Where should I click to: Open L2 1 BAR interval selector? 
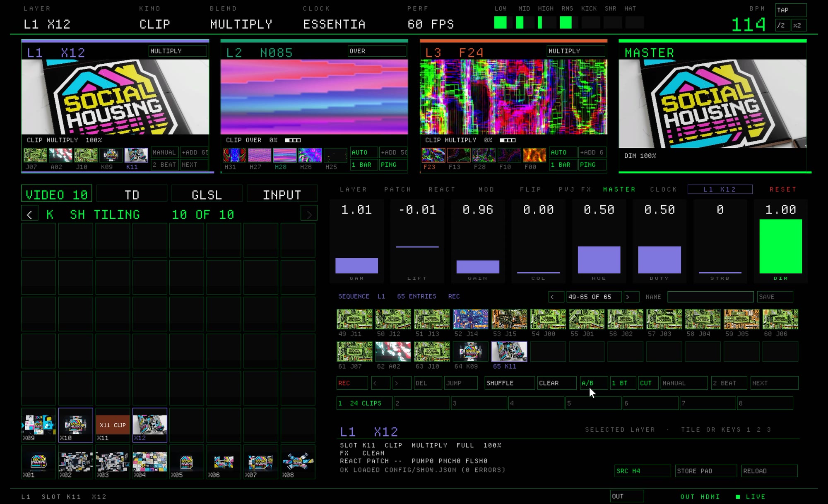364,165
